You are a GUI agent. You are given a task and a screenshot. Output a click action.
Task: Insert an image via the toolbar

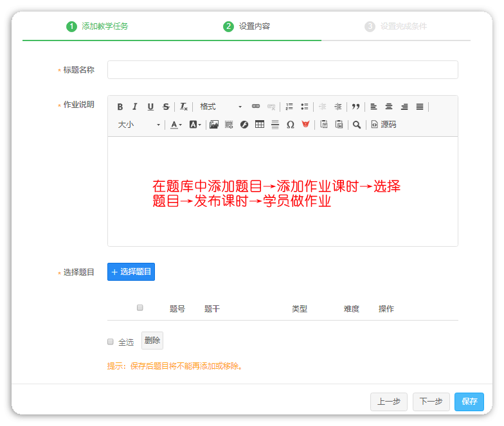pos(213,125)
